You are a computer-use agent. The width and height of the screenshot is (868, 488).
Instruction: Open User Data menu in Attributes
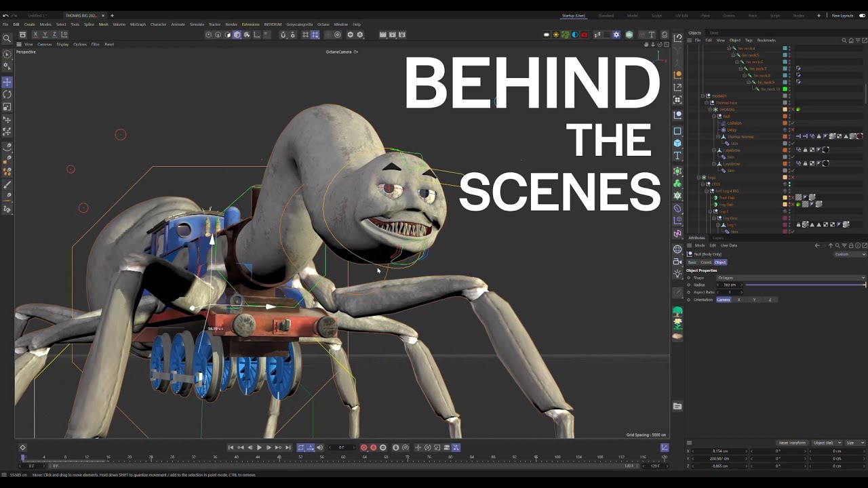tap(729, 245)
